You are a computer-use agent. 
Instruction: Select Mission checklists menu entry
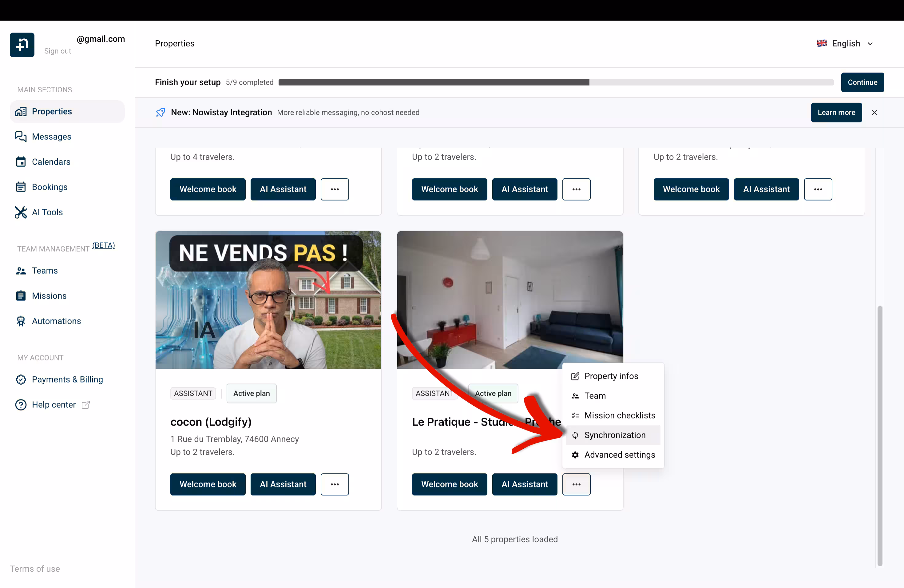(x=619, y=415)
